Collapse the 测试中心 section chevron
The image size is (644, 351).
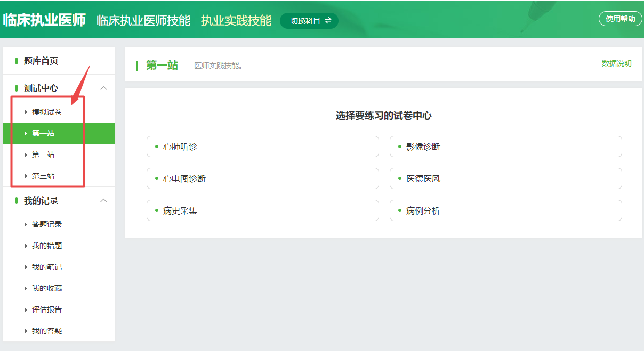[104, 88]
